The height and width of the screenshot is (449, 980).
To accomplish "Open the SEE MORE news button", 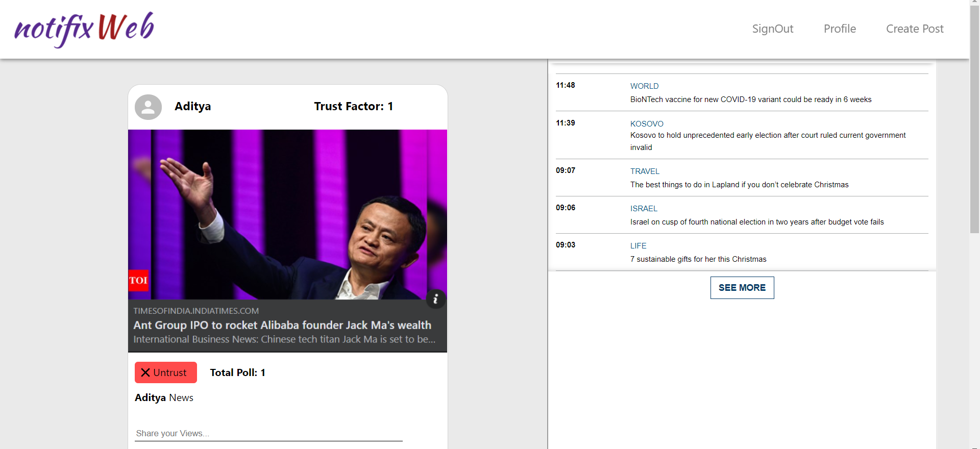I will tap(742, 288).
